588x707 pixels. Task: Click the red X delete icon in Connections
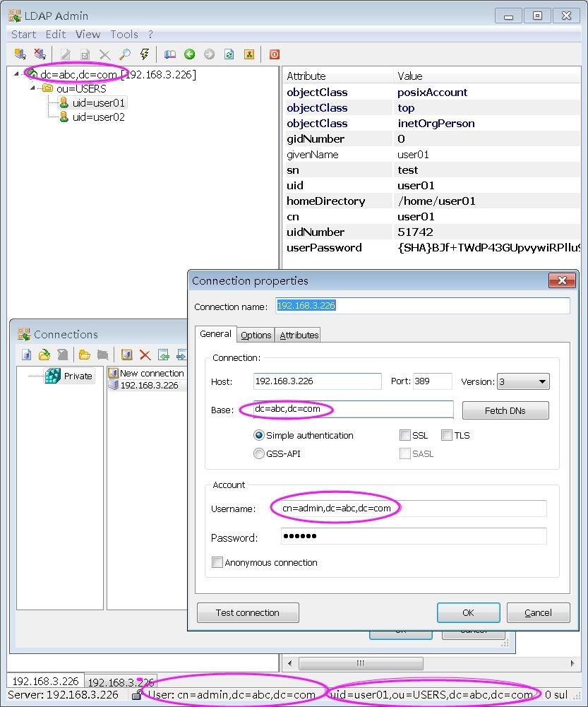(x=145, y=355)
